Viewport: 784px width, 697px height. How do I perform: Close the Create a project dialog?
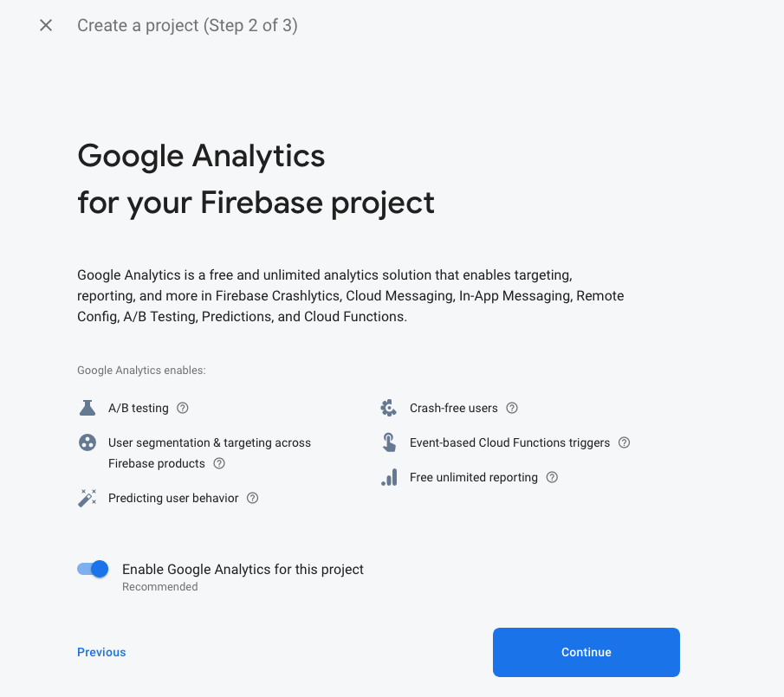(x=46, y=25)
